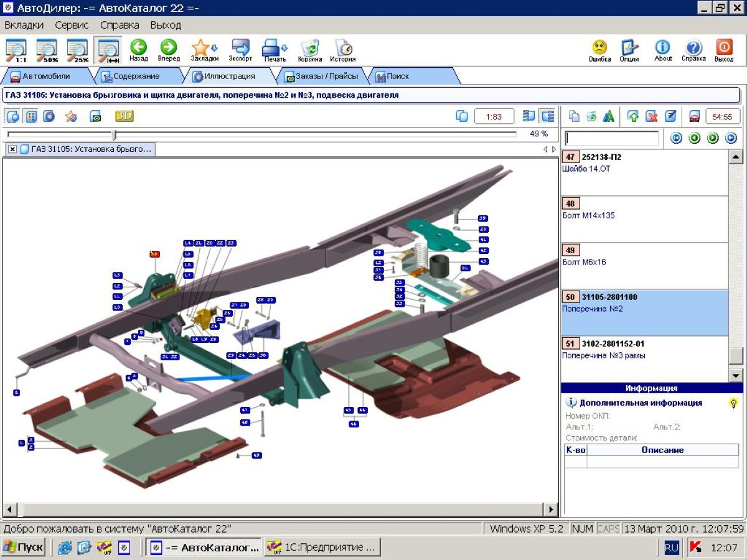Click the illustration zoom slider handle
Image resolution: width=747 pixels, height=560 pixels.
(x=114, y=134)
